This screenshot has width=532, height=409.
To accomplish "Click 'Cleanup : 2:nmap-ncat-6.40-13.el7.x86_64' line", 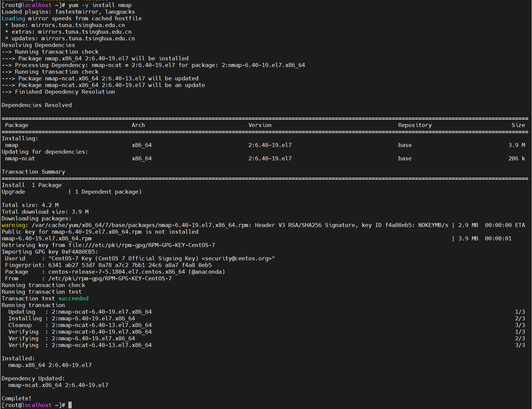I will pos(80,325).
